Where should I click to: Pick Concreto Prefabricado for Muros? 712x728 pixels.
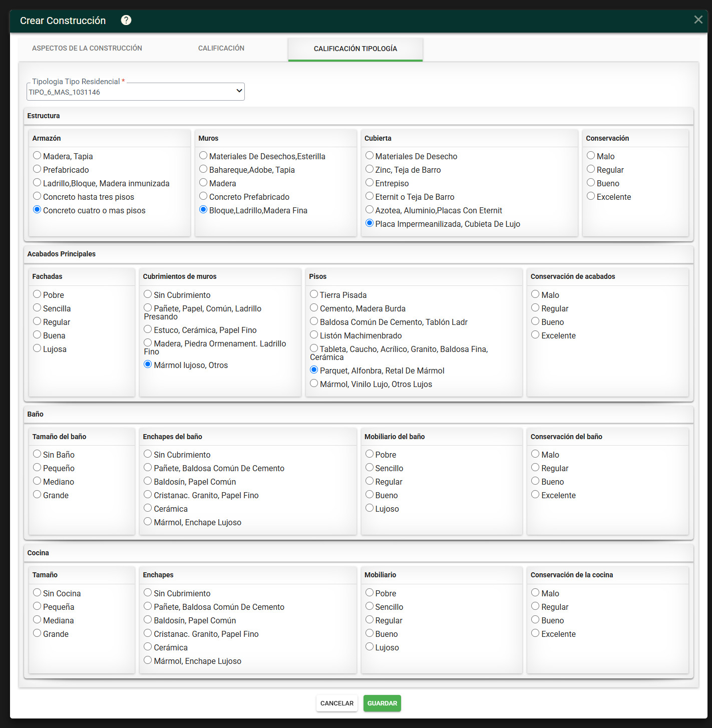coord(203,196)
